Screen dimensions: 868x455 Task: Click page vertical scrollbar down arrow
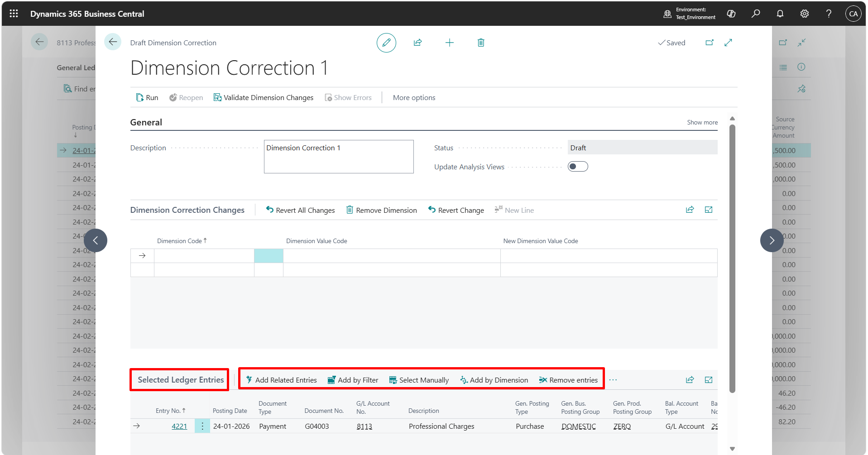pos(732,449)
